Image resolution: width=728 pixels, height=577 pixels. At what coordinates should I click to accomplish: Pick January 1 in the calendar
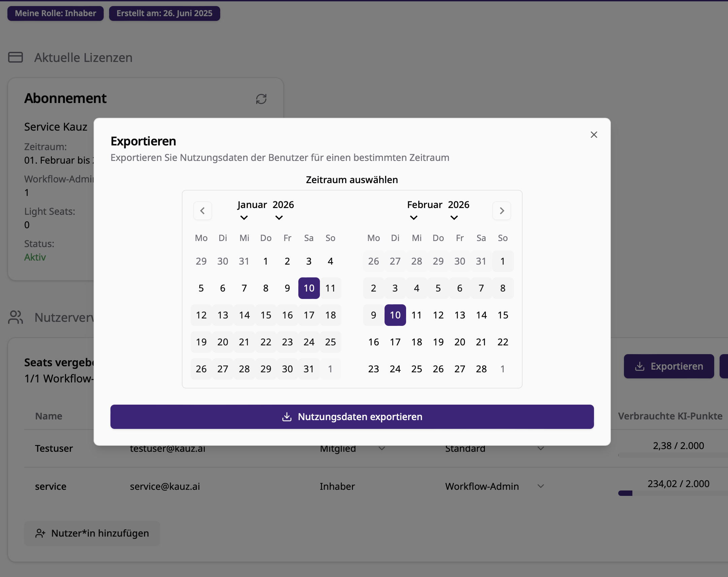tap(266, 261)
